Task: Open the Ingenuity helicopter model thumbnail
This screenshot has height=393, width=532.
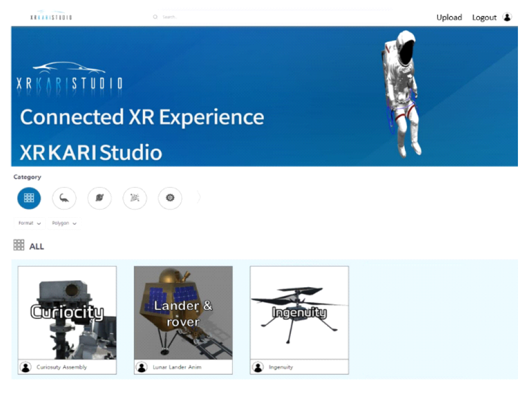Action: [299, 313]
